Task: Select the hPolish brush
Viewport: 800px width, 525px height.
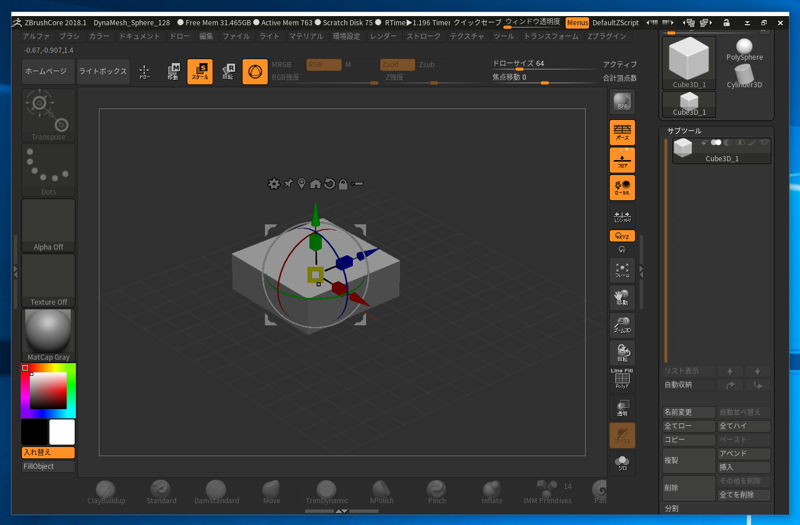Action: tap(382, 490)
